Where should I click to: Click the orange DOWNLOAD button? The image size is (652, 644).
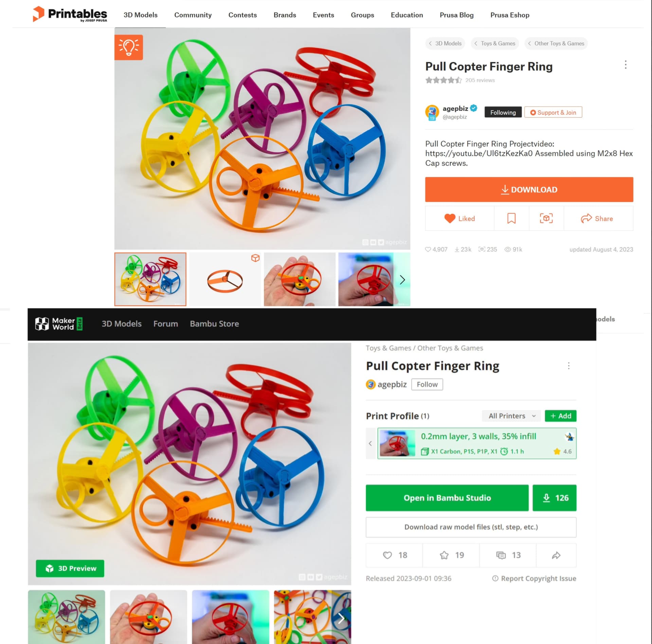529,189
